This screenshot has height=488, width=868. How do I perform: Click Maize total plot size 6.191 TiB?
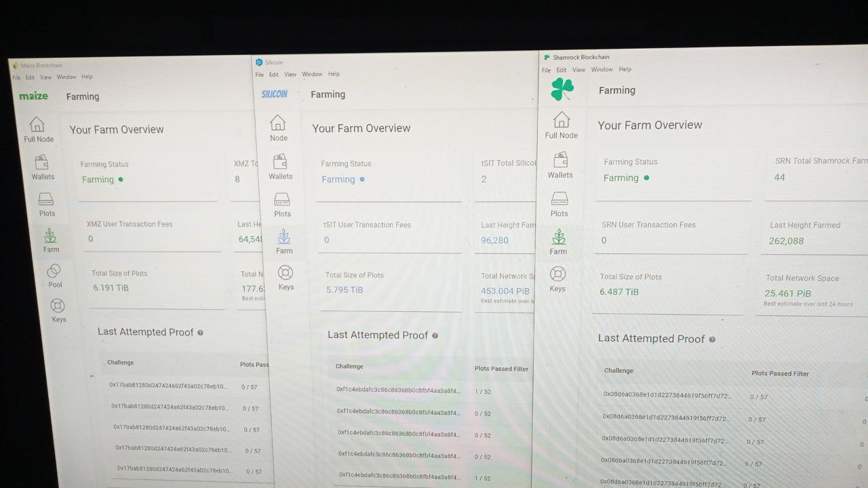[111, 287]
